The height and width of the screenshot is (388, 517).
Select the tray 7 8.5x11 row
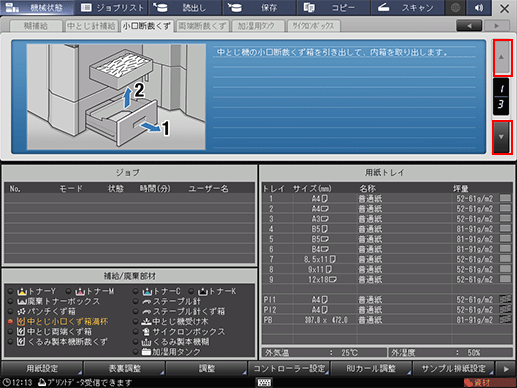point(387,259)
